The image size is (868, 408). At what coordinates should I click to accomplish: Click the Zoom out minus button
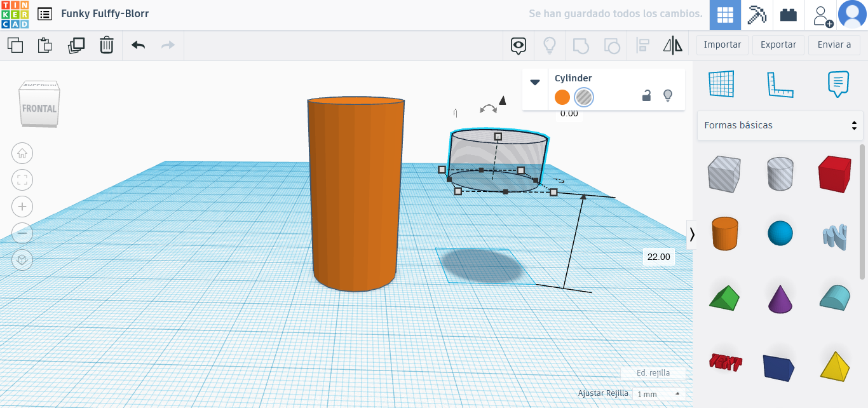pyautogui.click(x=22, y=233)
